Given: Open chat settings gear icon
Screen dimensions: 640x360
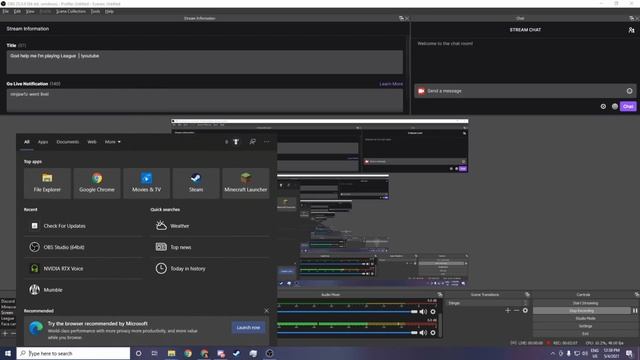Looking at the screenshot, I should (603, 107).
